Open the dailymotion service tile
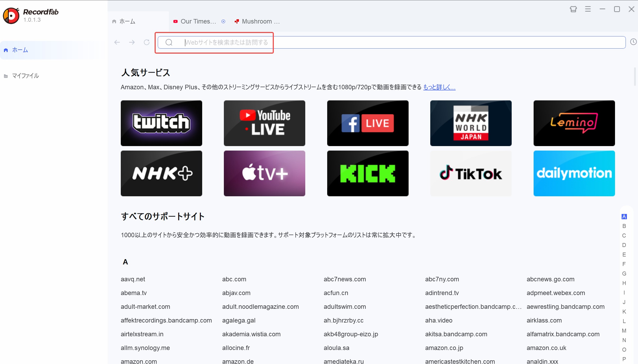638x364 pixels. 574,173
